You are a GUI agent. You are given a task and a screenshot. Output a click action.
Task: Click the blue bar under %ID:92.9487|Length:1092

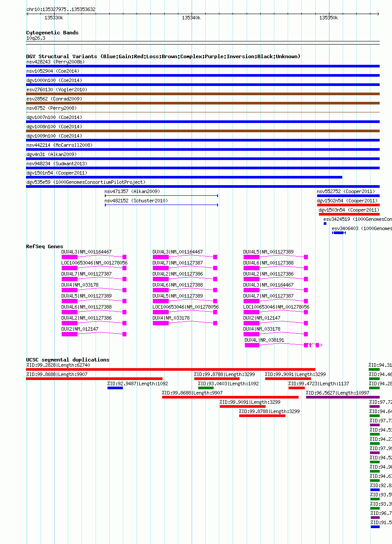(x=115, y=388)
